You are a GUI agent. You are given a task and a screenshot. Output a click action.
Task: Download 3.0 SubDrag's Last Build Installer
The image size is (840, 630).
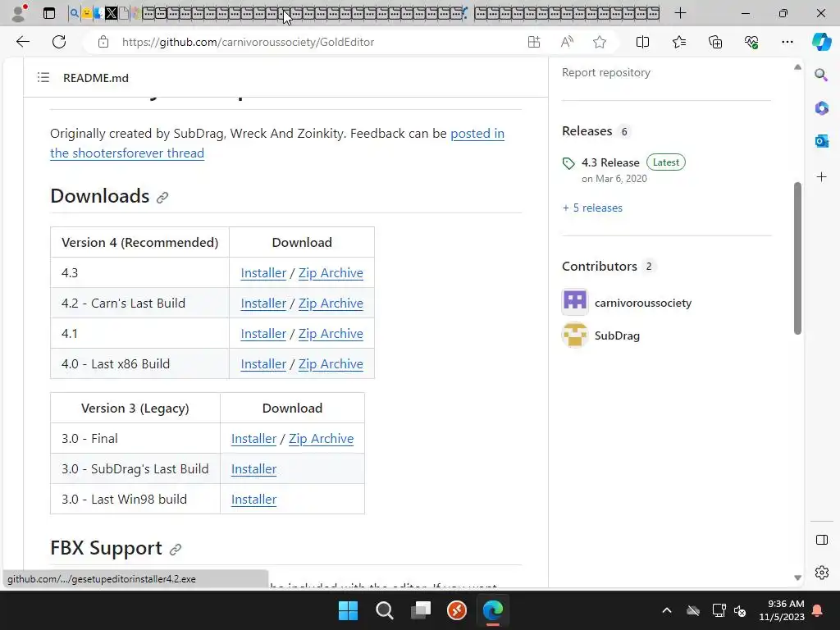254,468
